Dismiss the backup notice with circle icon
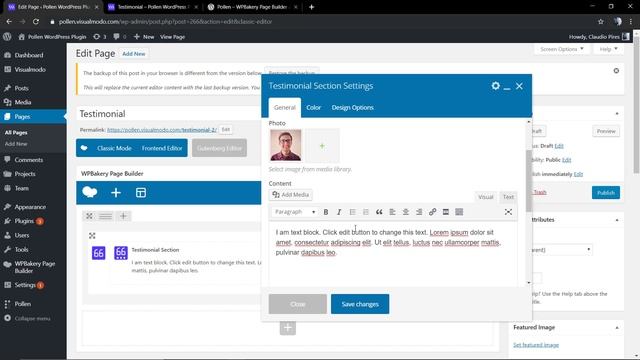 [616, 71]
